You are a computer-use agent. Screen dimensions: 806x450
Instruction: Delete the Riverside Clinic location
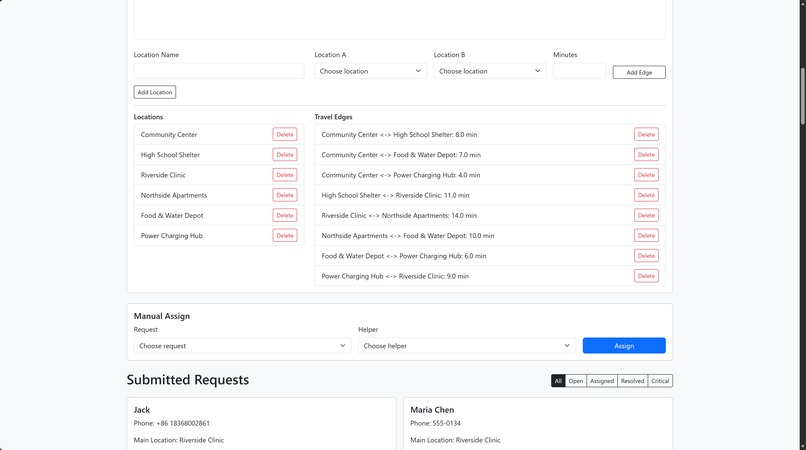coord(285,175)
